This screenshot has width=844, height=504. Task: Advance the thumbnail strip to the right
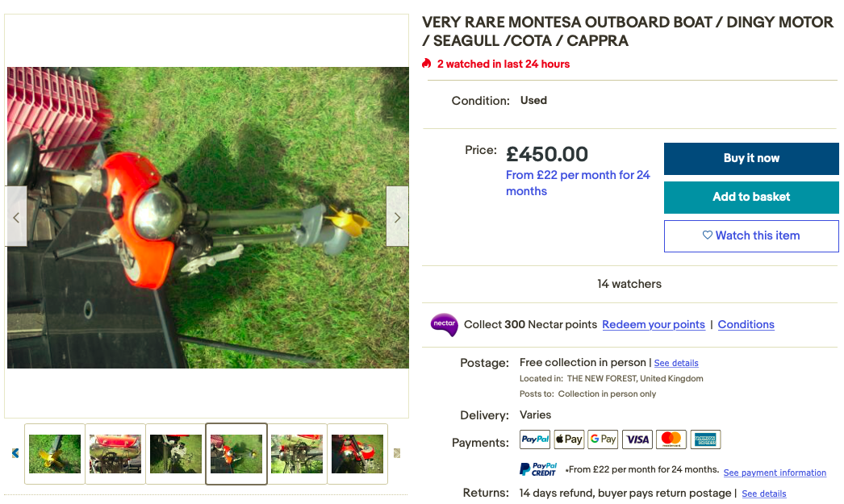(x=397, y=453)
